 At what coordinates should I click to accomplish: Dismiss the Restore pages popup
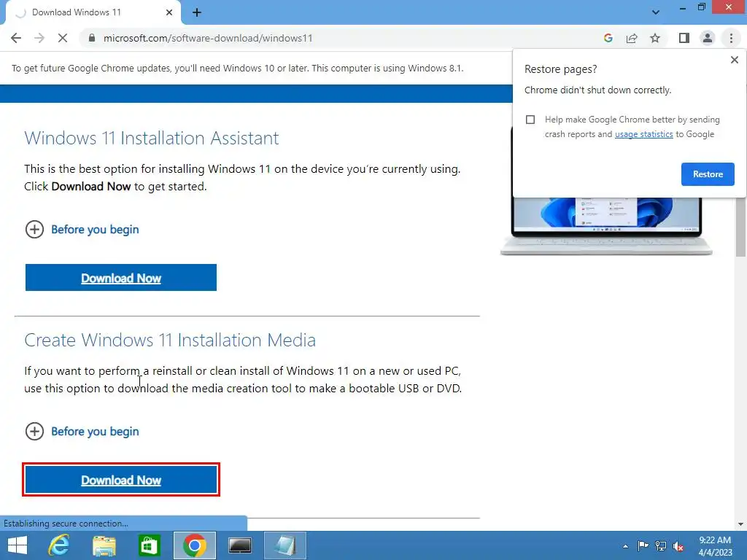734,60
